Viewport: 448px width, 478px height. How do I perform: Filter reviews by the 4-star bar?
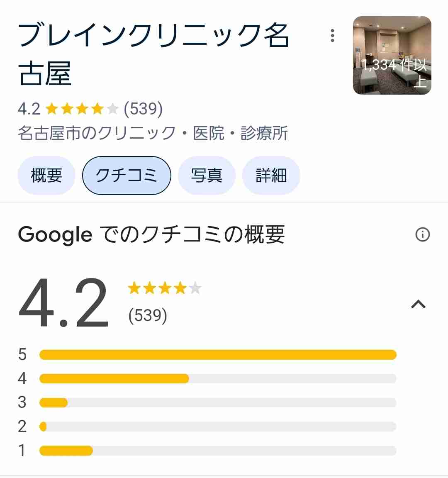[x=218, y=378]
